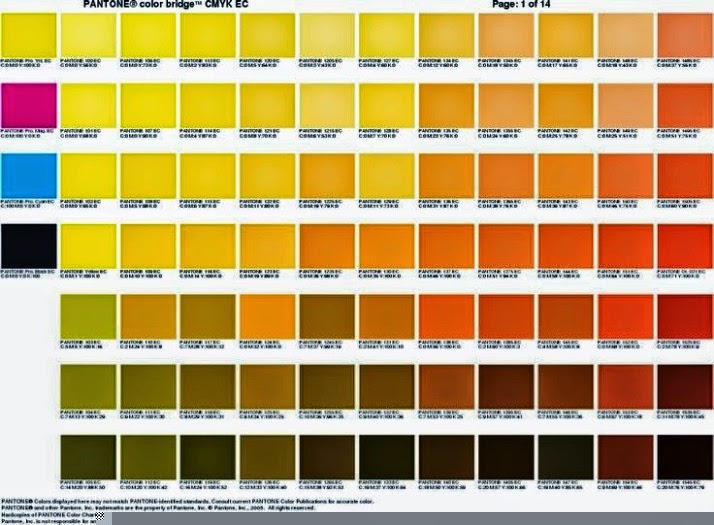Pick the PANTONE 132 EC swatch
The height and width of the screenshot is (525, 714).
tap(387, 387)
